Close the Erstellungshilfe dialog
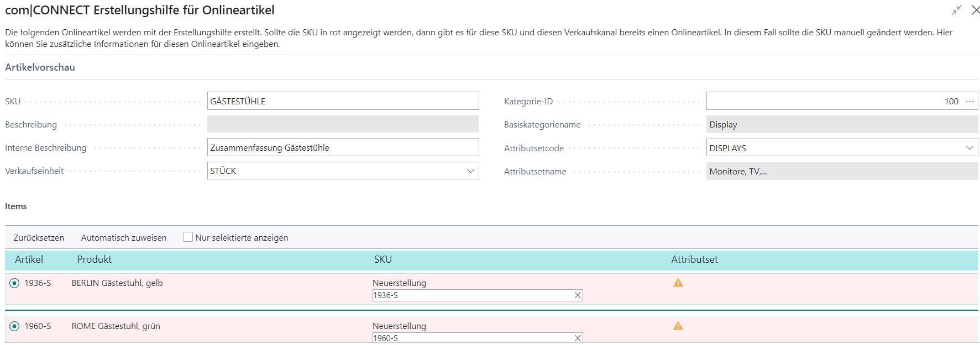 (976, 10)
